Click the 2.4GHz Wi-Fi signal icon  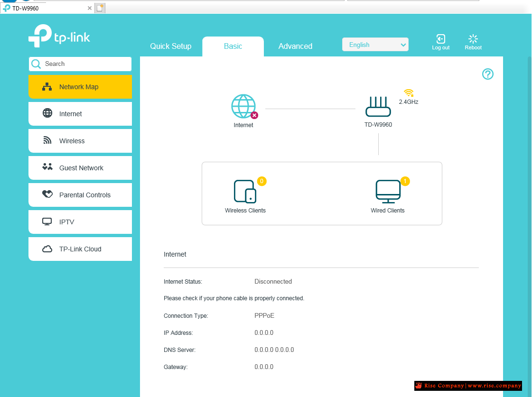click(x=409, y=92)
